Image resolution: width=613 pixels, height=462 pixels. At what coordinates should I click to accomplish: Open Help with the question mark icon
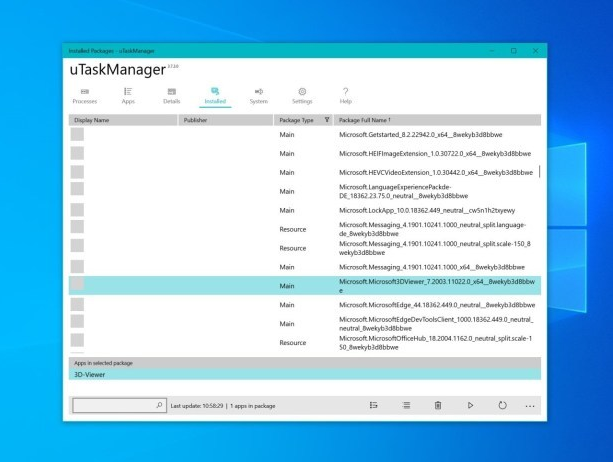point(345,95)
